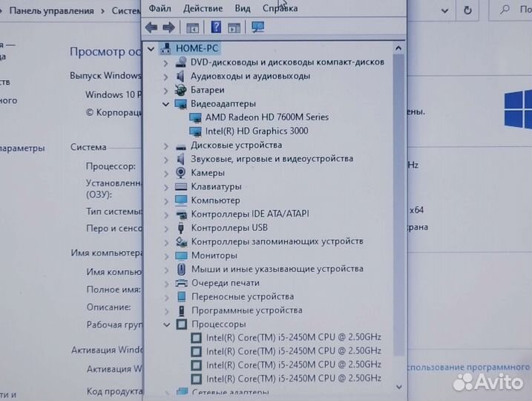The height and width of the screenshot is (401, 532).
Task: Open address bar history dropdown in Control Panel
Action: click(444, 11)
